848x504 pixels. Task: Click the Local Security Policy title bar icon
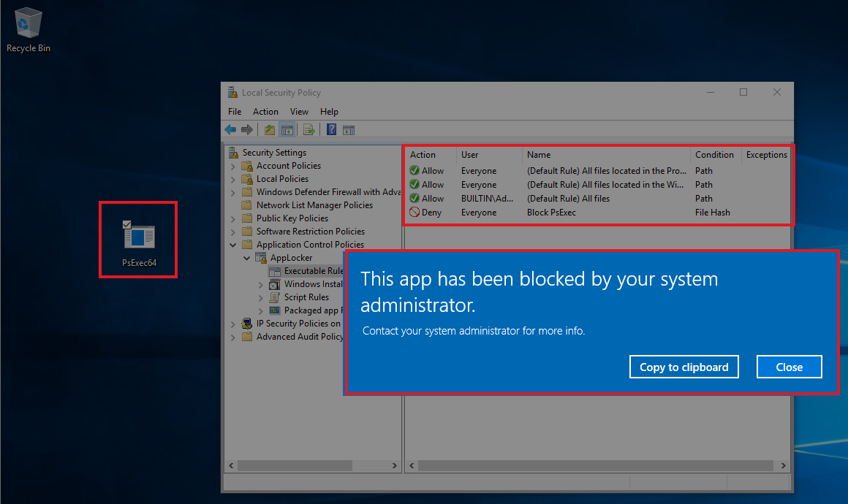[232, 92]
